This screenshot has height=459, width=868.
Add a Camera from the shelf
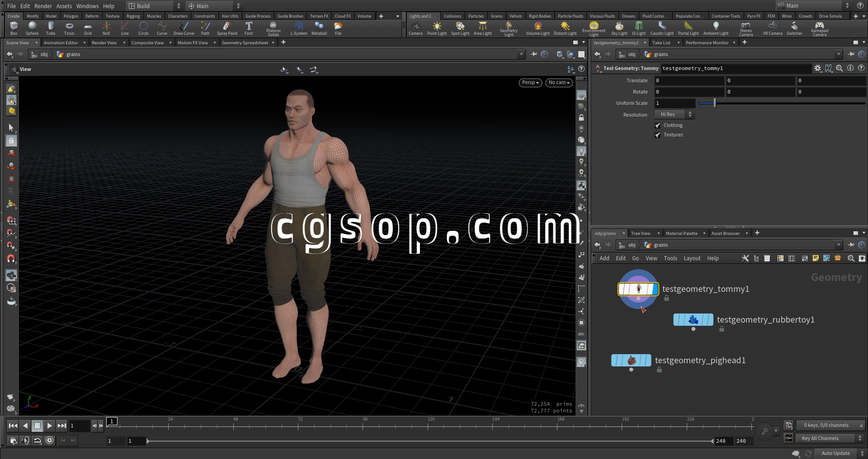point(415,28)
